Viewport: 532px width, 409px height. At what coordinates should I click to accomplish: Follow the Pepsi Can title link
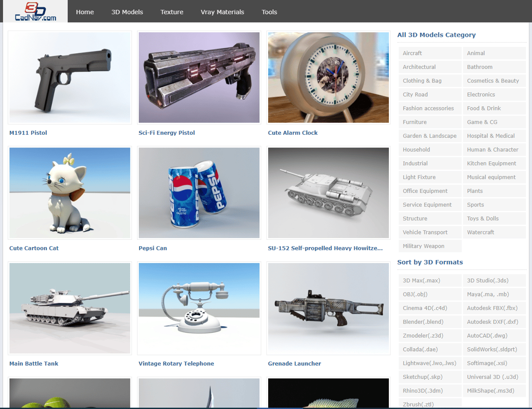153,248
